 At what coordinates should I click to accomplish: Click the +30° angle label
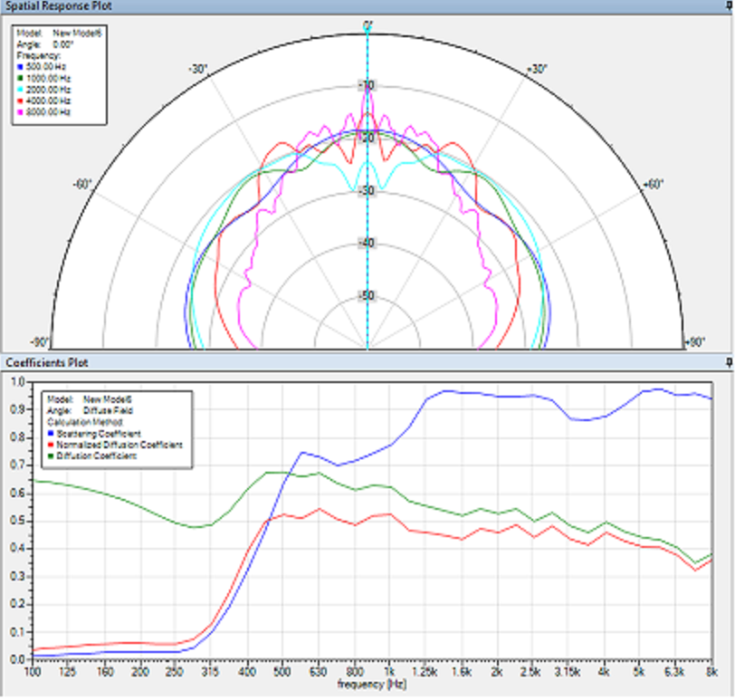point(537,69)
